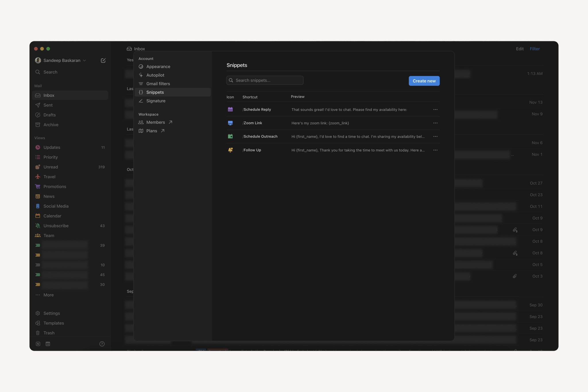Screen dimensions: 588x392
Task: Click the compose new email pencil icon
Action: click(x=103, y=60)
